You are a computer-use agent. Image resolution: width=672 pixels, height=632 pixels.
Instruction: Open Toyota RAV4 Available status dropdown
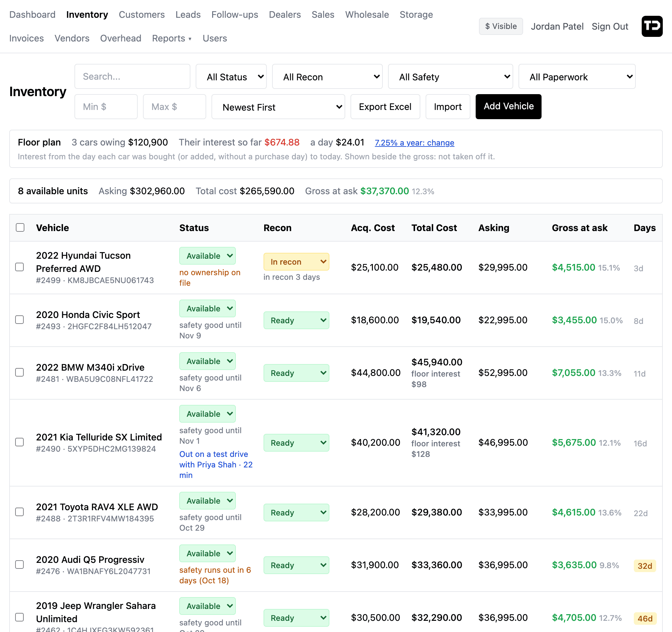click(208, 501)
